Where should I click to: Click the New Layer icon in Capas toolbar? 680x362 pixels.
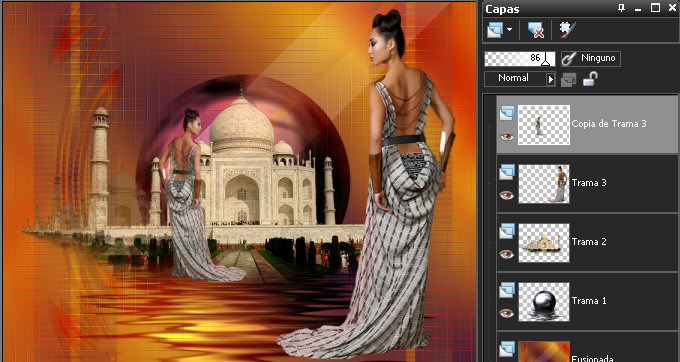tap(494, 30)
